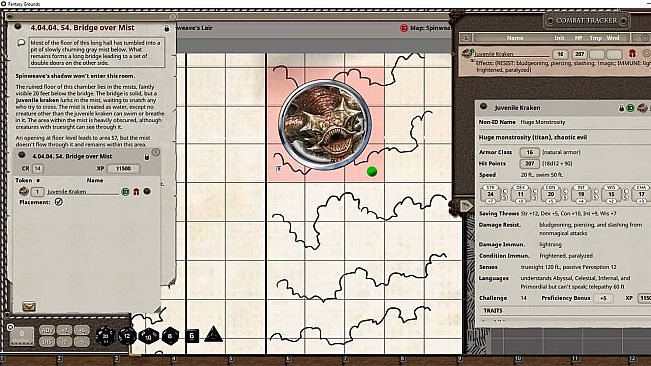Viewport: 651px width, 366px height.
Task: Roll the d10 die
Action: coord(148,336)
